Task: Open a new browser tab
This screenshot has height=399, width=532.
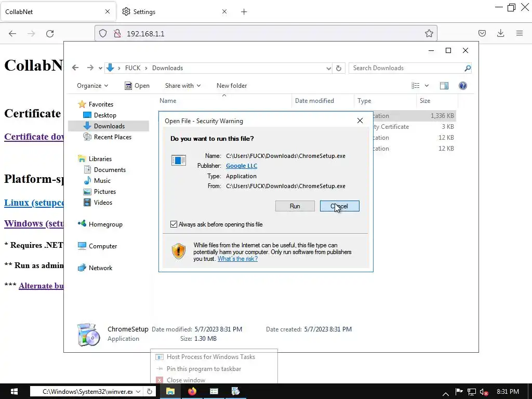Action: click(244, 12)
